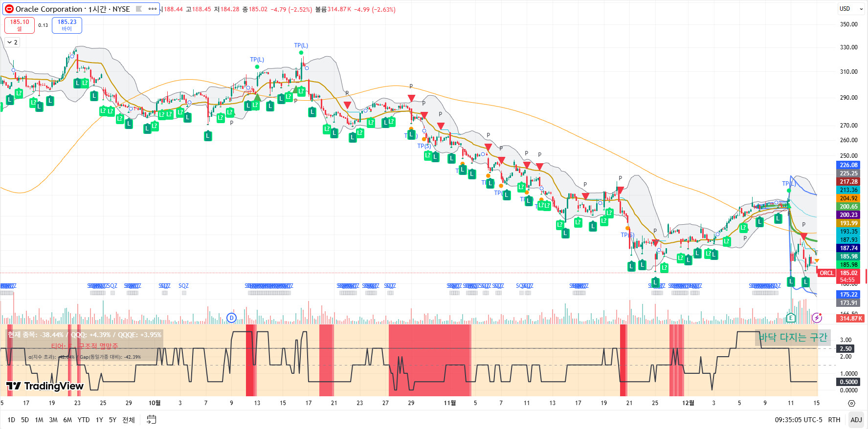Click the 193.99 gold price label
This screenshot has width=868, height=429.
coord(849,223)
